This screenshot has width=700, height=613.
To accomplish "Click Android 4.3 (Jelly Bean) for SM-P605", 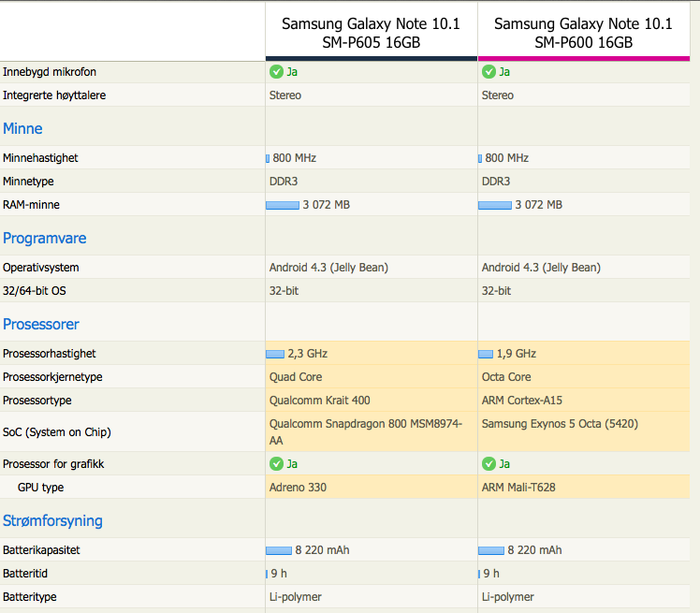I will pyautogui.click(x=329, y=268).
